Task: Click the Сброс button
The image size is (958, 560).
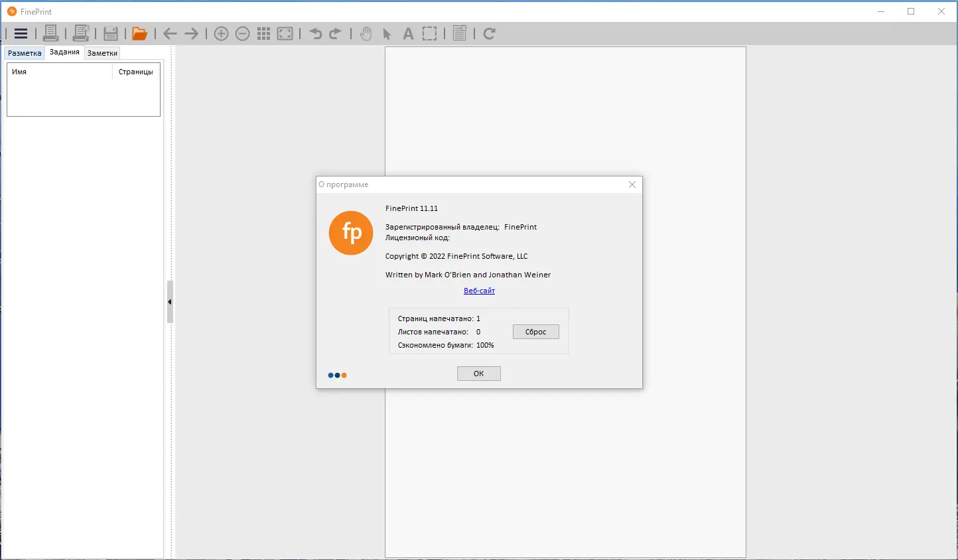Action: click(536, 332)
